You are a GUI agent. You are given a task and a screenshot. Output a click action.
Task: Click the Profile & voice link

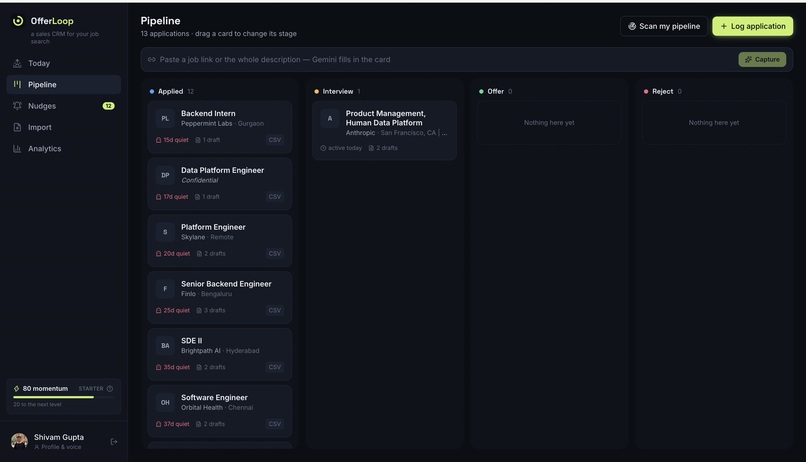click(58, 447)
